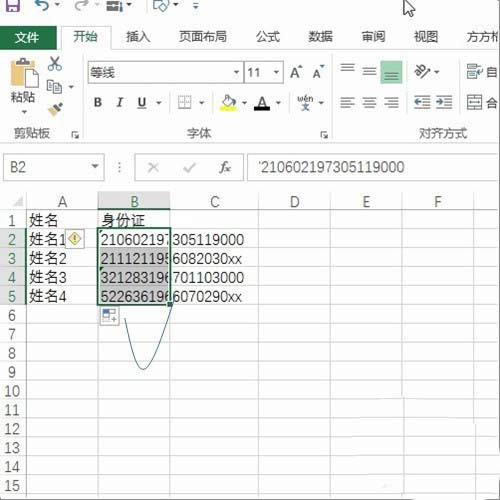Apply black font color A
Screen dimensions: 500x500
click(262, 103)
